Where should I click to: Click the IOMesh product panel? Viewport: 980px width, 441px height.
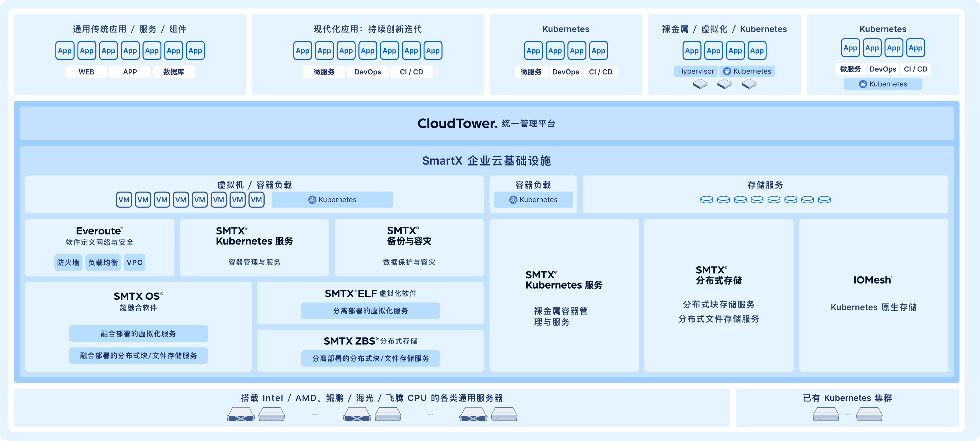pos(873,295)
